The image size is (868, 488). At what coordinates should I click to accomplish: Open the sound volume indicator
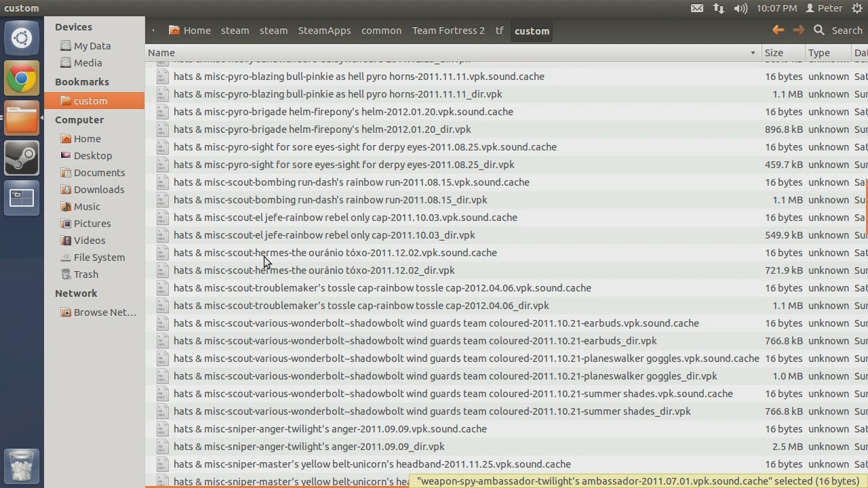tap(741, 8)
